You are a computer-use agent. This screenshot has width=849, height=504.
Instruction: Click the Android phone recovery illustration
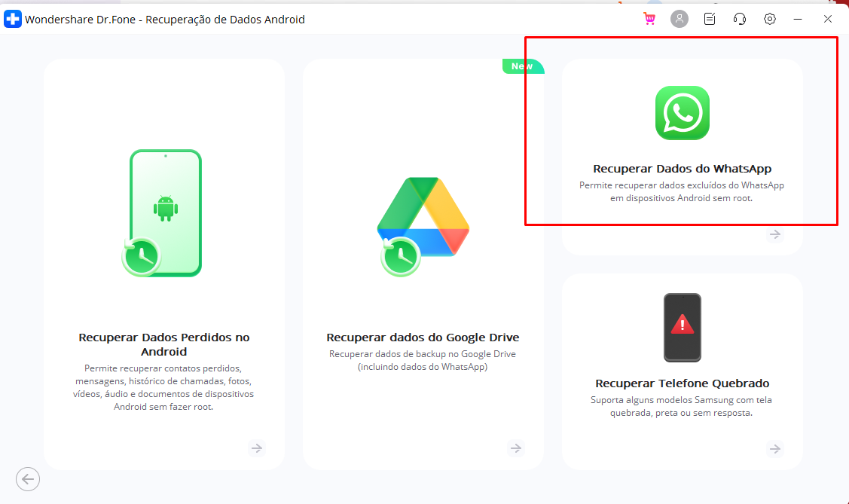pyautogui.click(x=163, y=212)
